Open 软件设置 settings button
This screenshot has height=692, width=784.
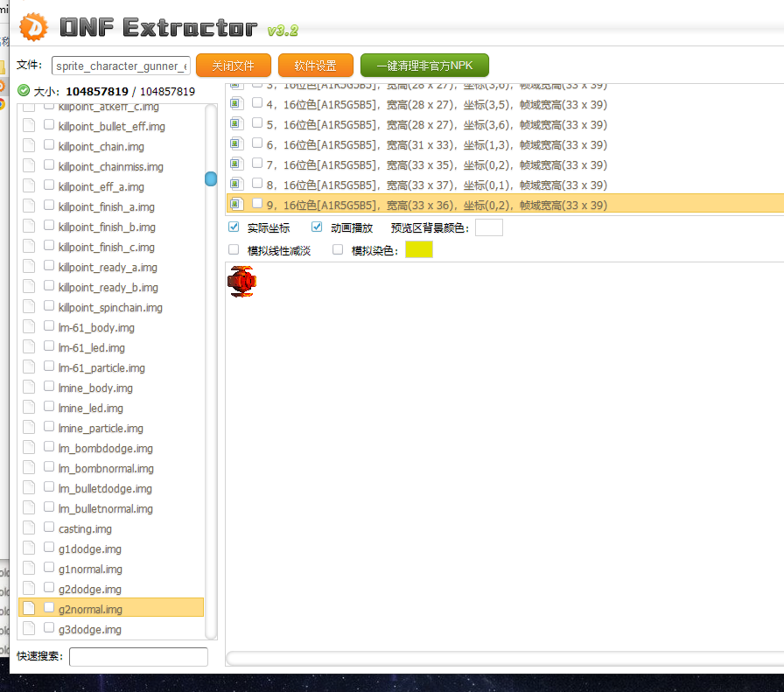[x=315, y=66]
